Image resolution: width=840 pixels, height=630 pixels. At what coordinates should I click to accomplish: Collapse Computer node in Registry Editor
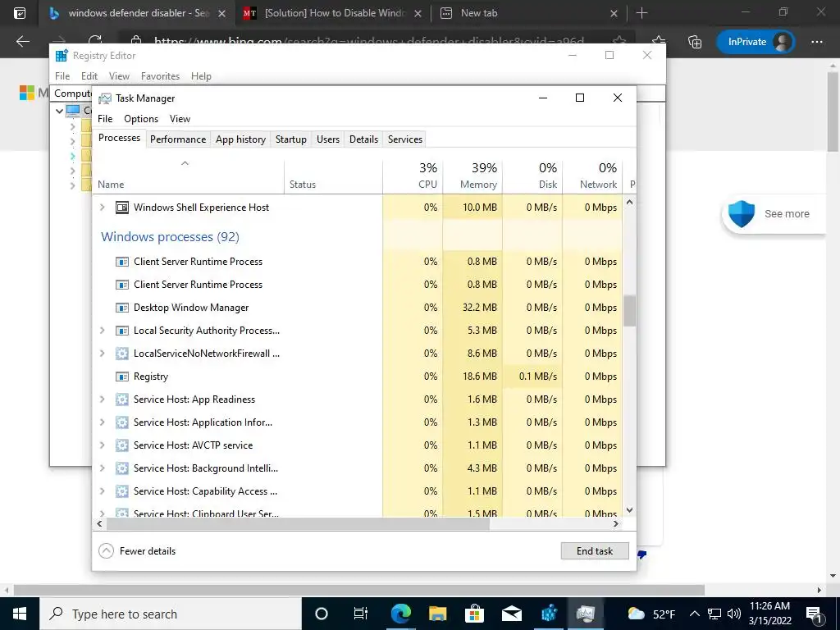[x=59, y=111]
